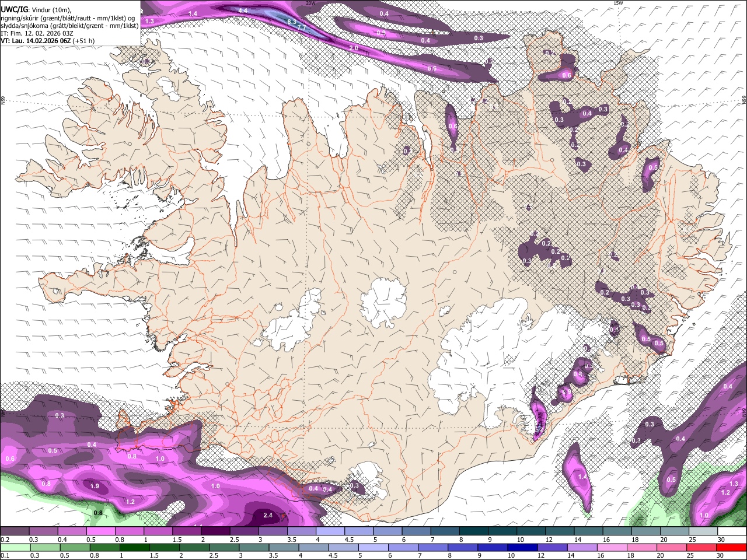Click the 'UWC/IG' title text
The height and width of the screenshot is (560, 747).
tap(14, 10)
